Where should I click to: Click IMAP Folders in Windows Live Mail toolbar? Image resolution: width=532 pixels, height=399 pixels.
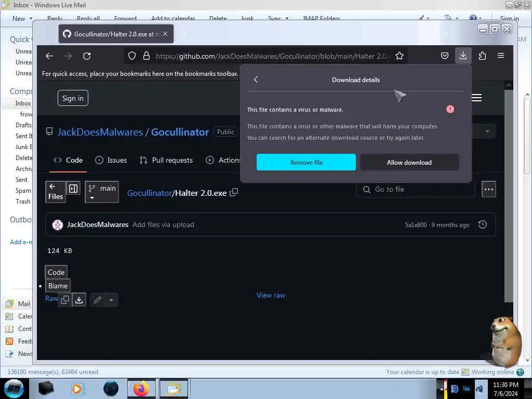(321, 18)
